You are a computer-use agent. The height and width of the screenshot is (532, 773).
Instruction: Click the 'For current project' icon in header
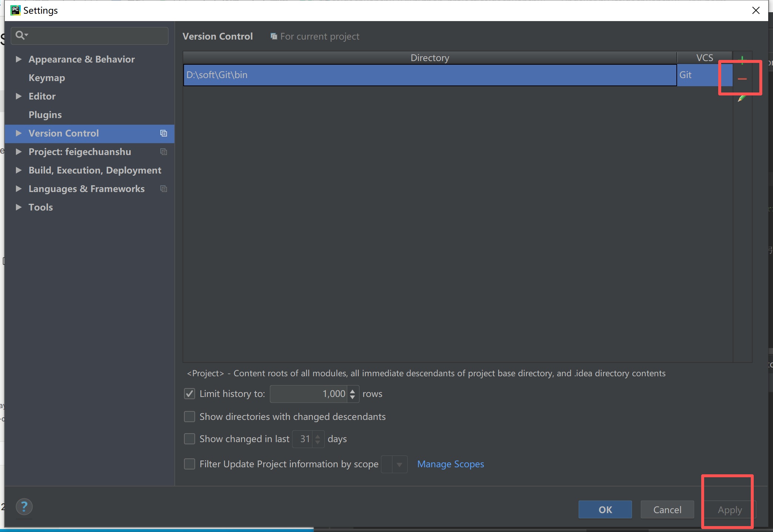click(274, 36)
